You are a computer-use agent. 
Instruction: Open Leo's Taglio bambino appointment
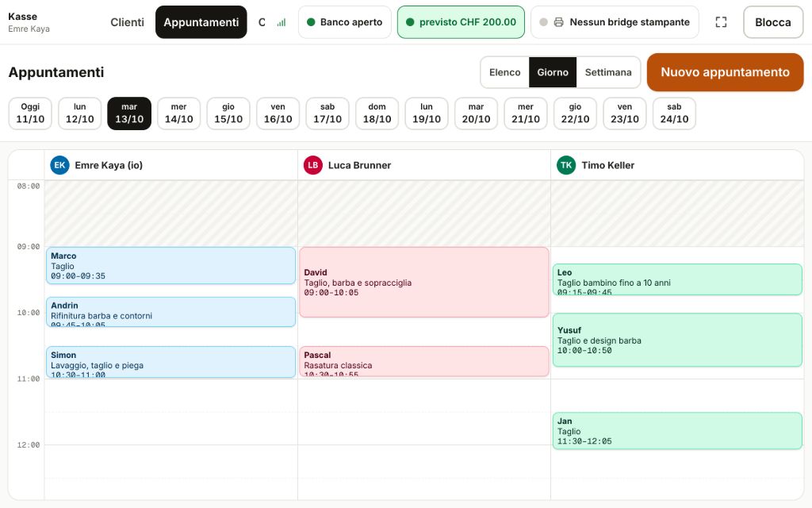coord(677,279)
